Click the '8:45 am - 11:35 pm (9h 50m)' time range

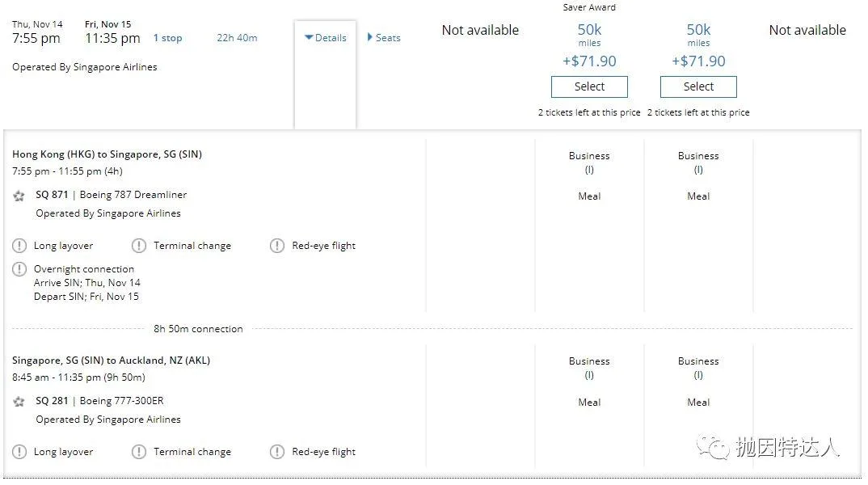click(78, 377)
